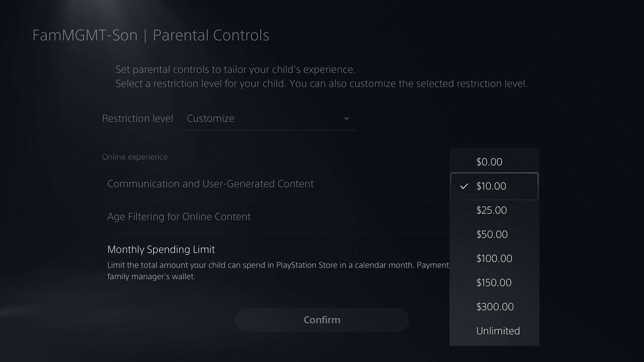Pick the $100.00 limit option
The image size is (644, 362).
(494, 258)
